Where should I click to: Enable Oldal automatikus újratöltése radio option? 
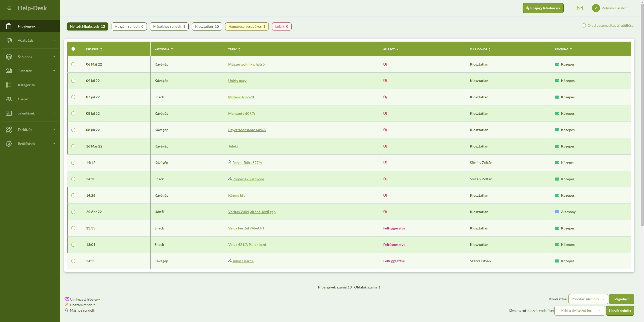tap(584, 25)
